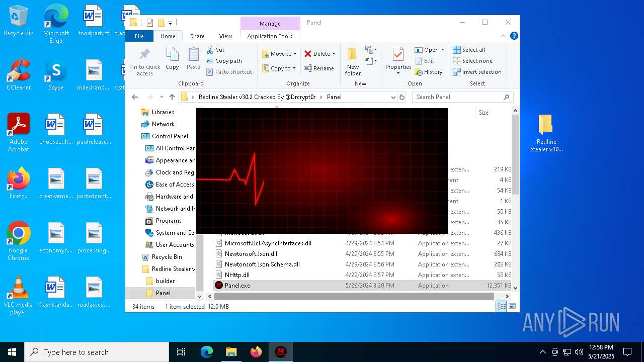Switch to the Share ribbon tab
The width and height of the screenshot is (644, 362).
click(x=197, y=36)
